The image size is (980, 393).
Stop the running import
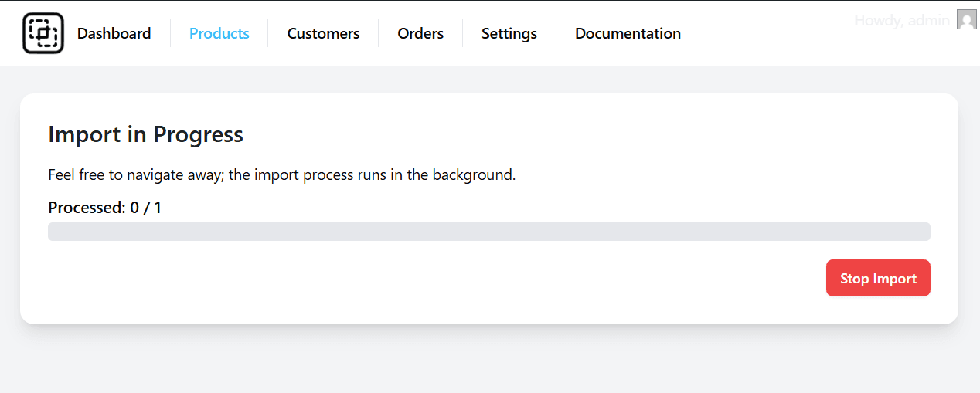coord(878,278)
